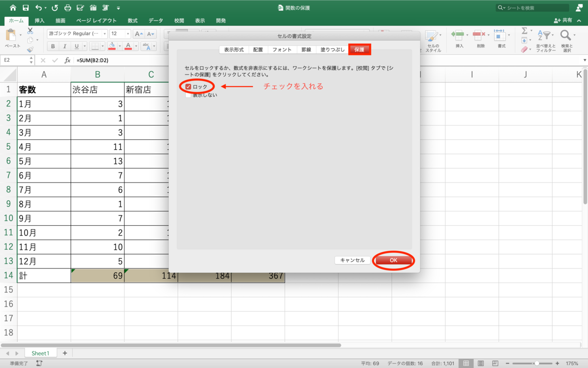Select the AutoSum (Σ) icon
The height and width of the screenshot is (368, 588).
click(525, 31)
